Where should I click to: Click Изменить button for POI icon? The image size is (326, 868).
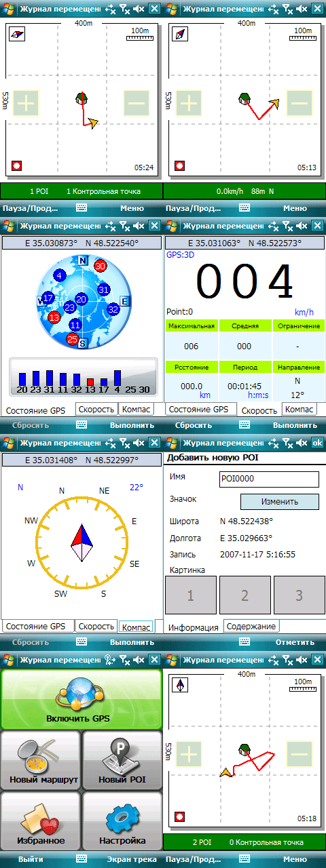click(279, 502)
